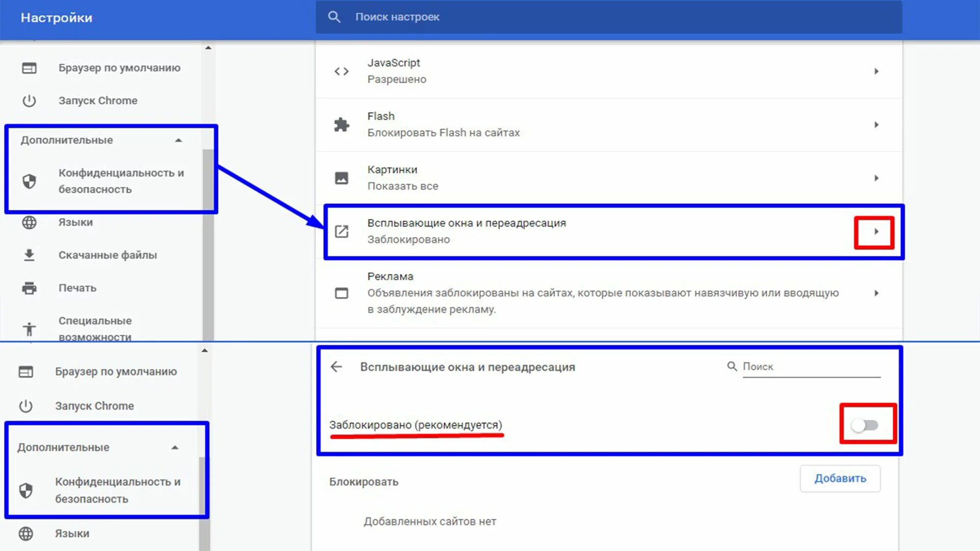This screenshot has height=551, width=980.
Task: Open the Языки sidebar item in the upper panel
Action: (x=76, y=222)
